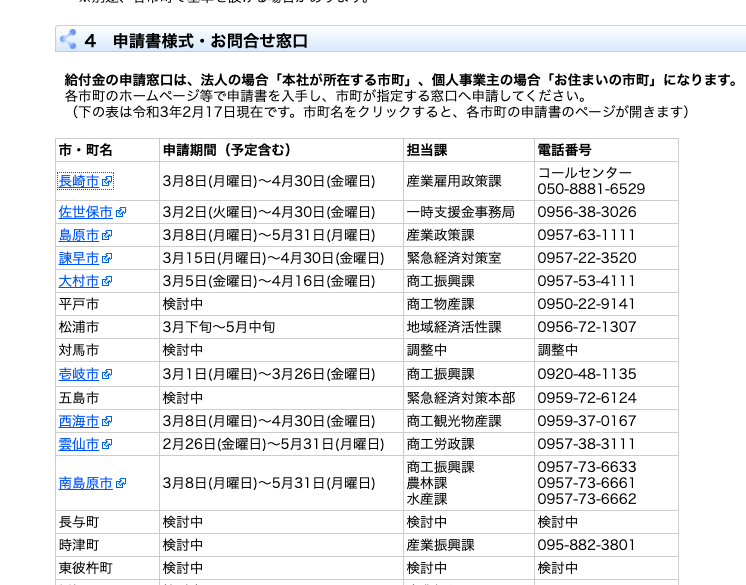Click the external link icon after 南島原市

point(121,484)
